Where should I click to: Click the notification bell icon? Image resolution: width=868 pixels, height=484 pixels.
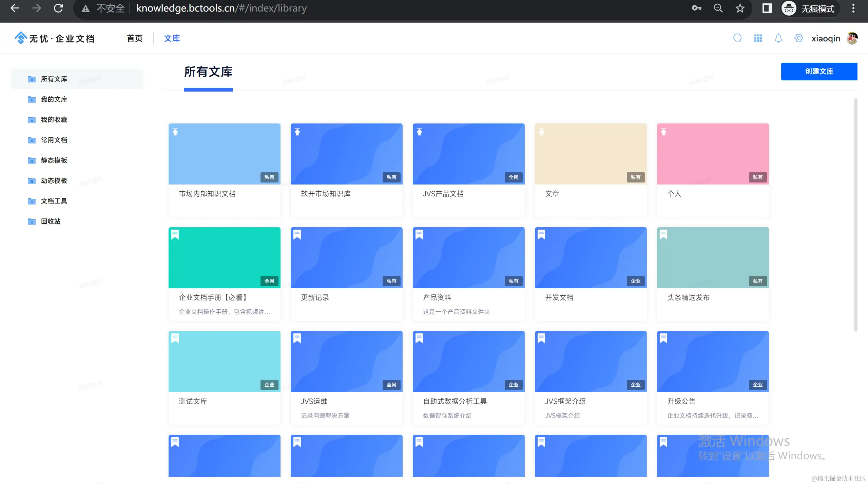coord(778,38)
